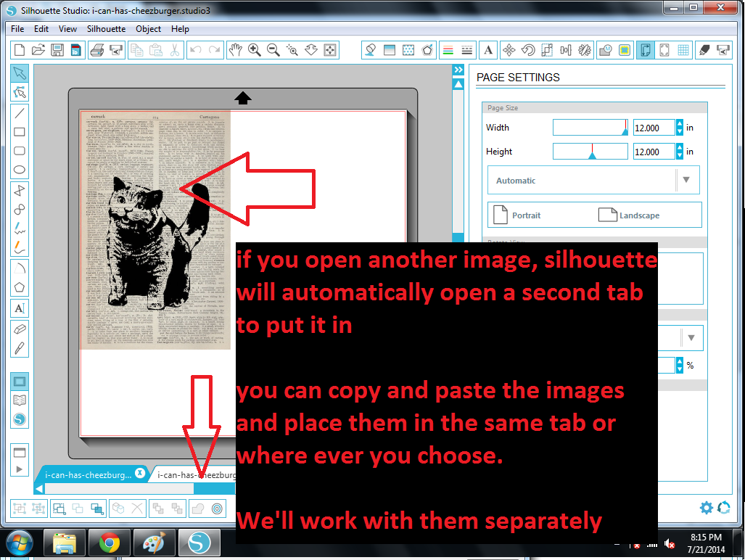Collapse the side panel with double chevron
Viewport: 745px width, 560px height.
point(458,70)
